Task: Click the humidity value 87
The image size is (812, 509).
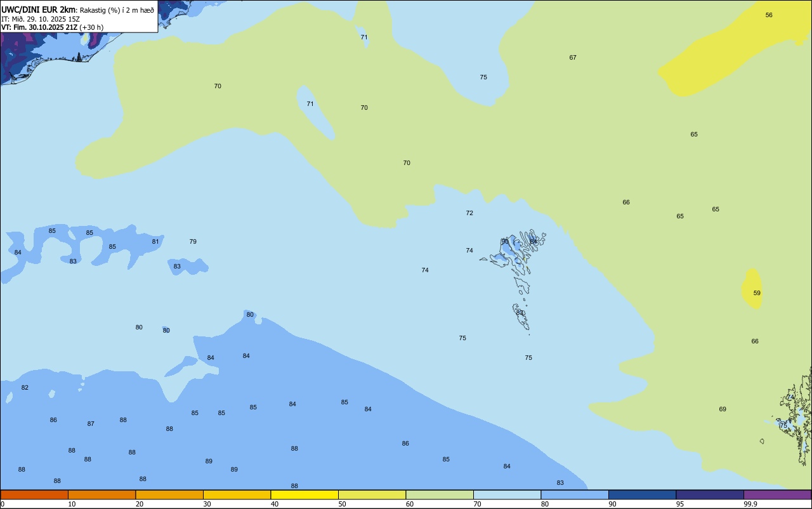Action: coord(91,423)
